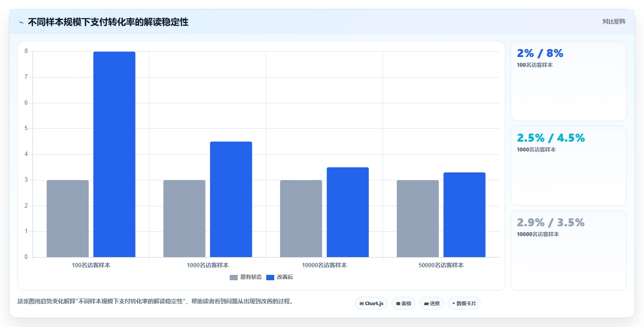Click the 表格 tag

(x=404, y=303)
